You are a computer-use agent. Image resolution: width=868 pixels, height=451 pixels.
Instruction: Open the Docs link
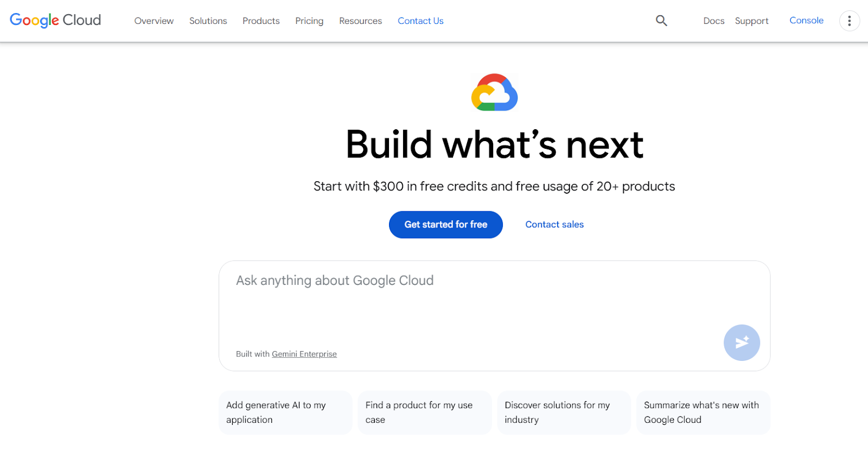[x=713, y=21]
